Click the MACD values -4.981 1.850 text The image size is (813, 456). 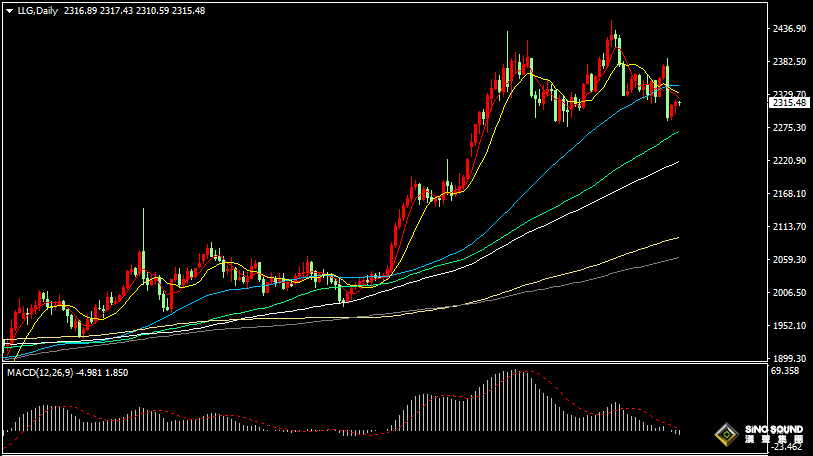(x=103, y=372)
